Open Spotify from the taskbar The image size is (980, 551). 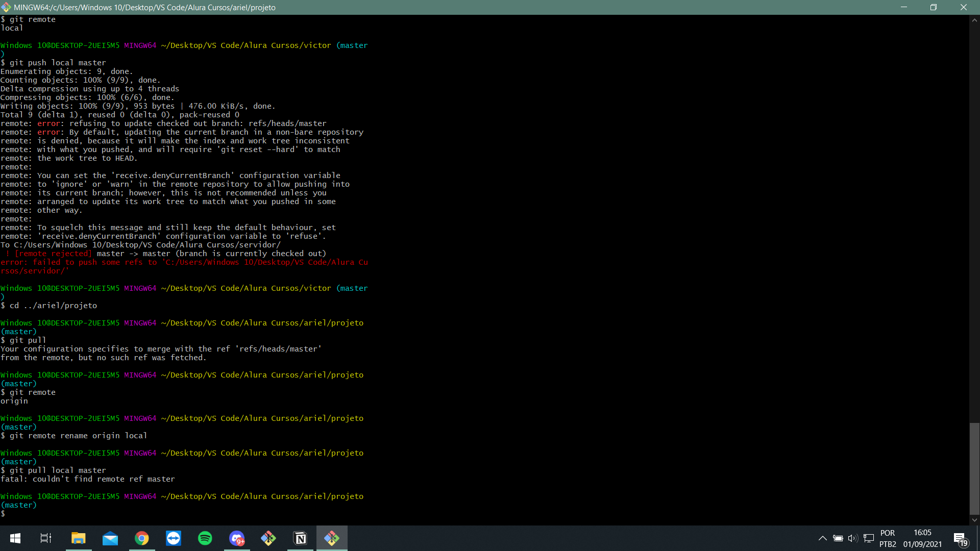tap(205, 538)
